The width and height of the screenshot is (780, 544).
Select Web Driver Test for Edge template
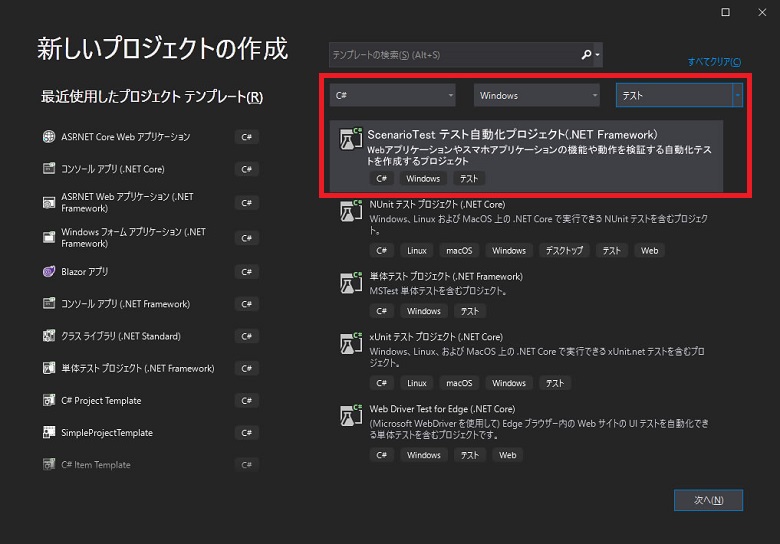point(526,433)
